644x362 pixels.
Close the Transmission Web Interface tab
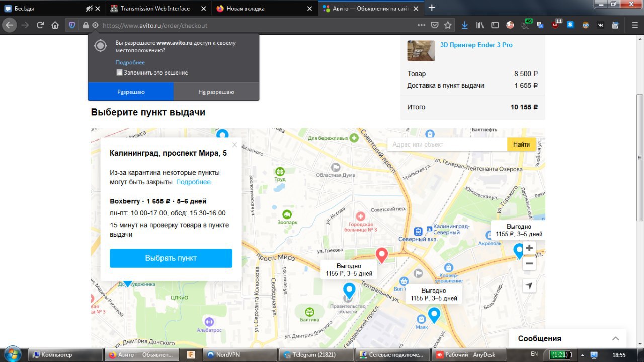pos(203,8)
